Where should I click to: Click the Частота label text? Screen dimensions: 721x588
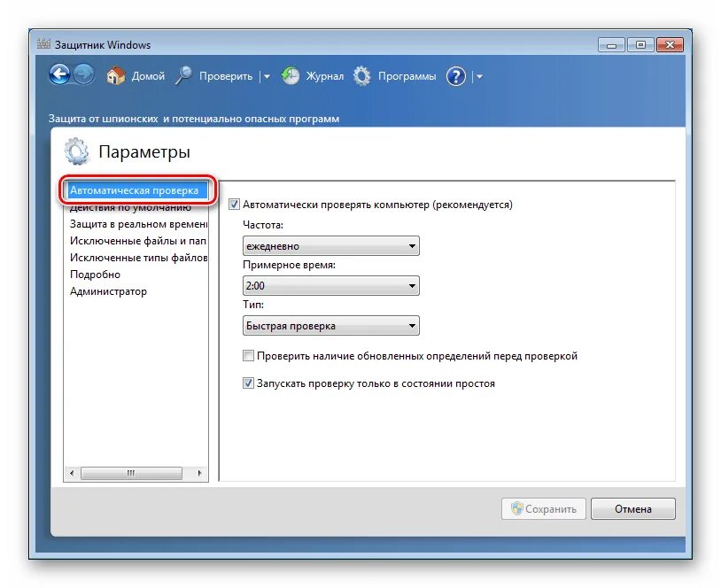(x=263, y=225)
